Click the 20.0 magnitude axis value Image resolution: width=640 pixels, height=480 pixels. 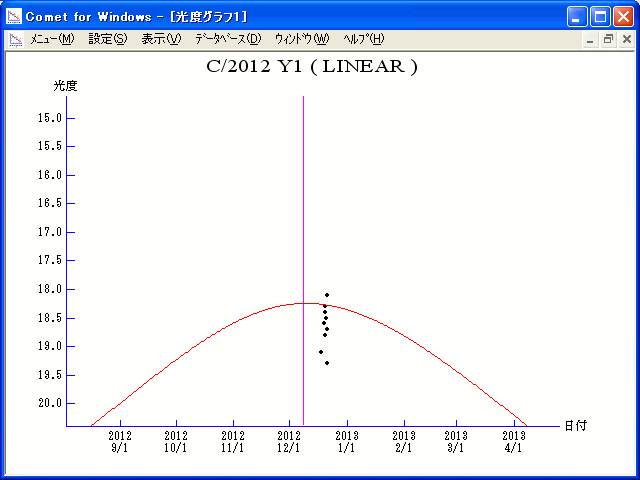(50, 403)
